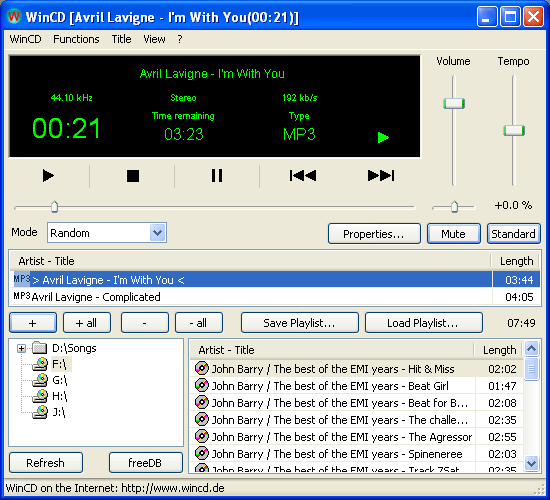Skip to the previous track

[x=303, y=175]
